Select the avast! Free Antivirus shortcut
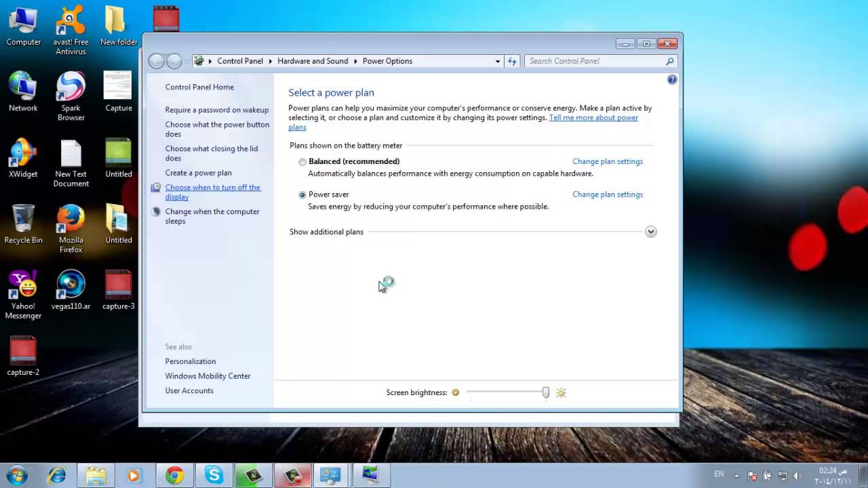The image size is (868, 488). point(71,30)
